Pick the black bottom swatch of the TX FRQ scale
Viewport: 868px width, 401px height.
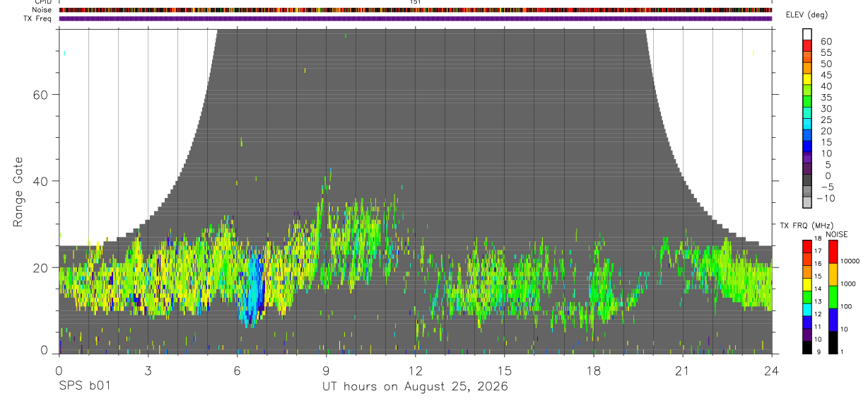807,347
